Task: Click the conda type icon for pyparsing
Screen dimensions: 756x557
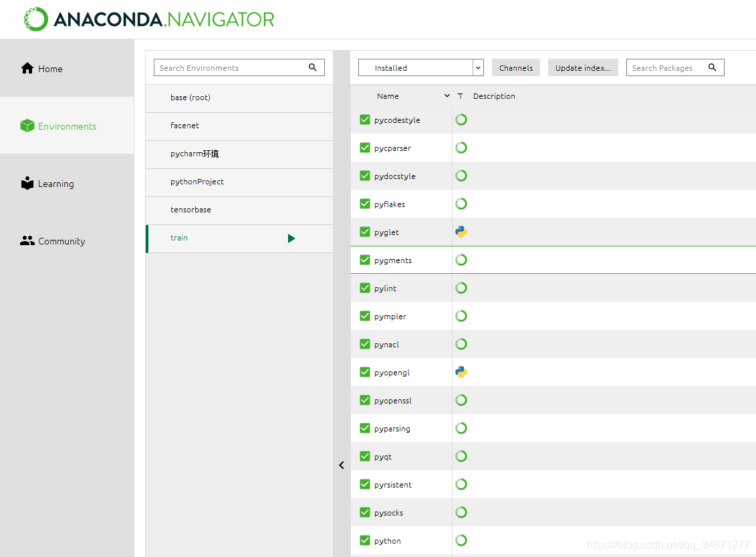Action: point(461,428)
